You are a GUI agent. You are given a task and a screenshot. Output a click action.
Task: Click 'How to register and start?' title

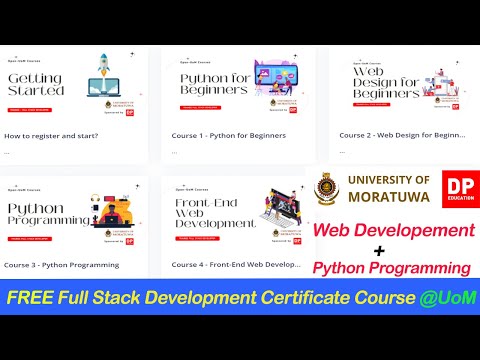click(51, 136)
